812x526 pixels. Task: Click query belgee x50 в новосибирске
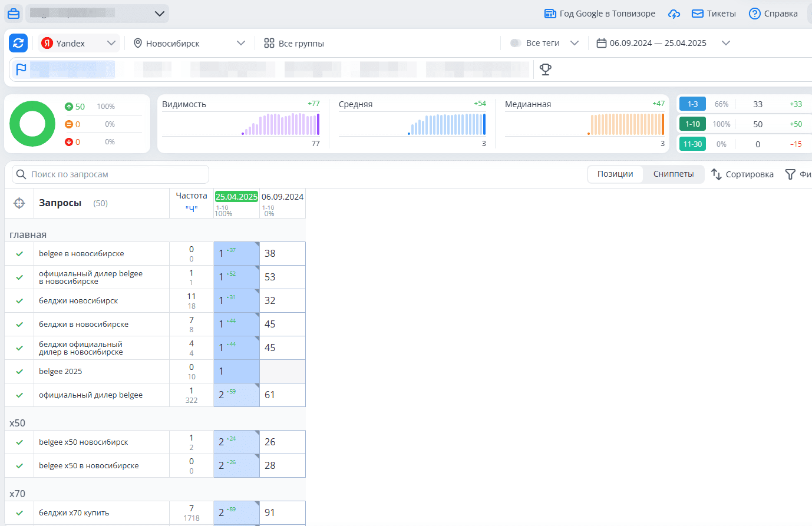point(89,465)
